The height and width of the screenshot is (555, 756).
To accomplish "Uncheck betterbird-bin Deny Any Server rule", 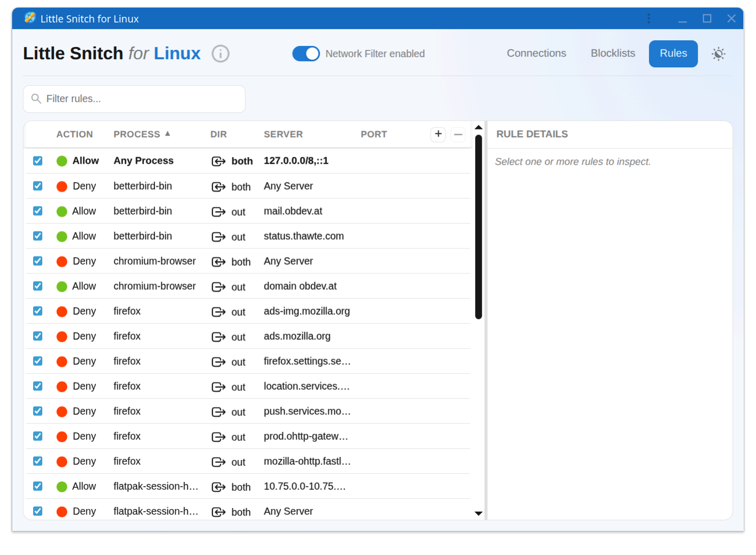I will [x=38, y=186].
